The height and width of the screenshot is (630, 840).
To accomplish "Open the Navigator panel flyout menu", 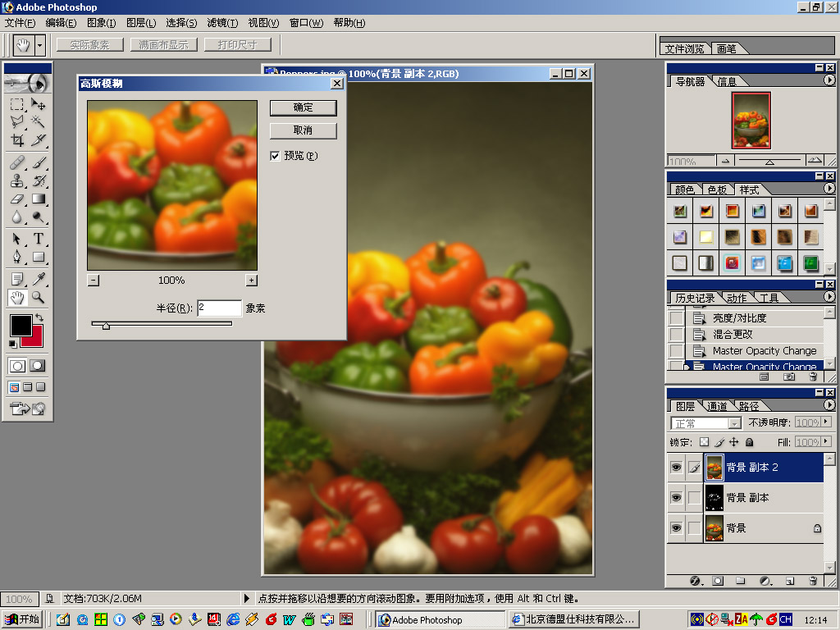I will 829,80.
